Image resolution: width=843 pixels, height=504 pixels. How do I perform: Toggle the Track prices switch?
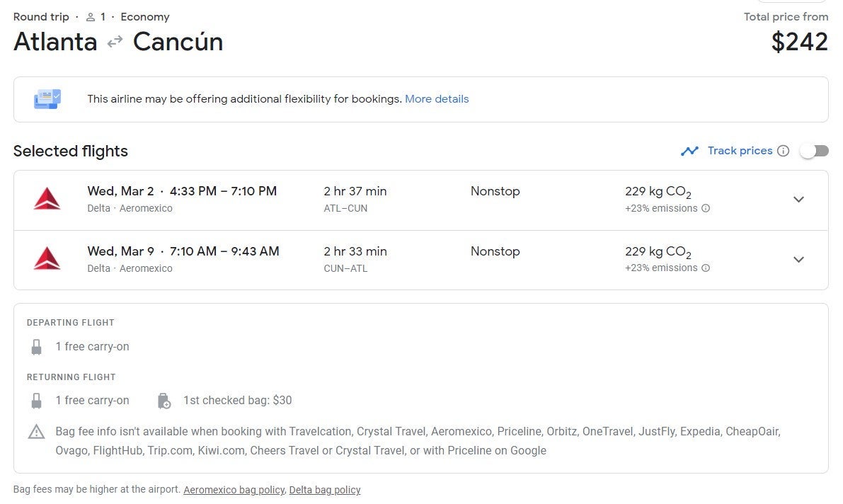[814, 151]
